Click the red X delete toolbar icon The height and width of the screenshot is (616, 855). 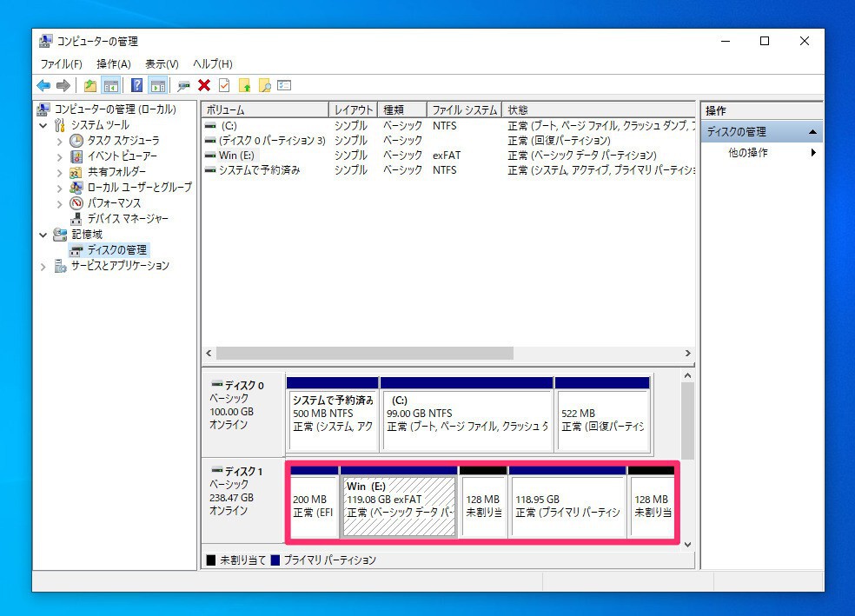click(x=204, y=85)
